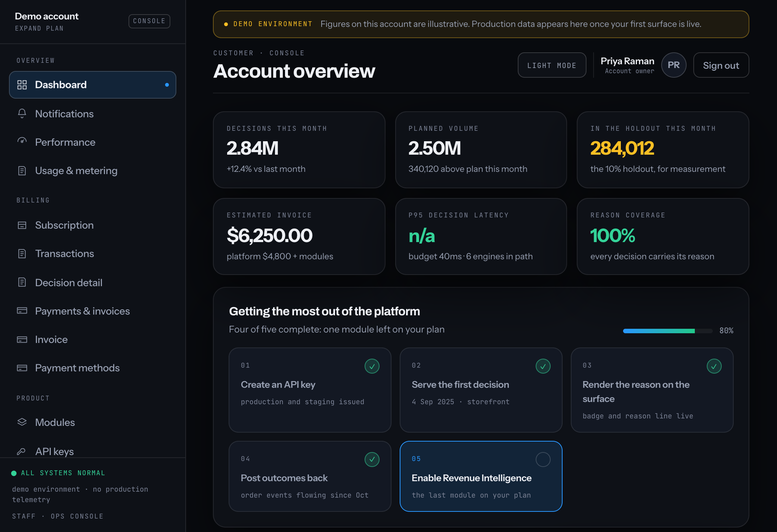The image size is (777, 532).
Task: Click the check on Post outcomes back
Action: [x=372, y=460]
